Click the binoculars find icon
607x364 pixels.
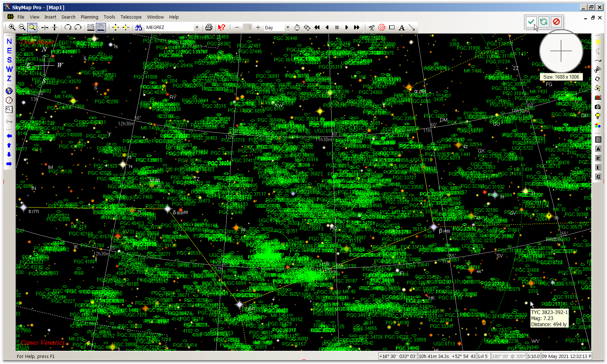[x=139, y=28]
